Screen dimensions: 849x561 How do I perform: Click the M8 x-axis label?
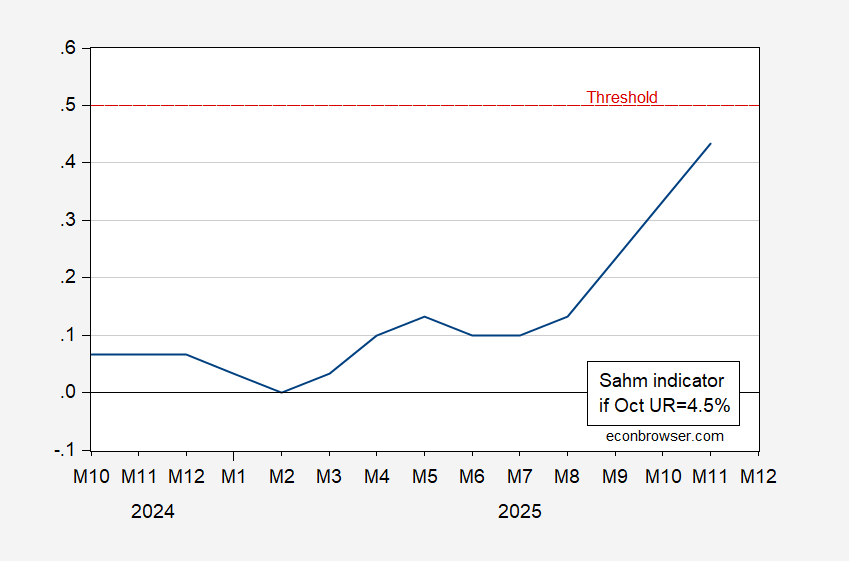coord(568,477)
